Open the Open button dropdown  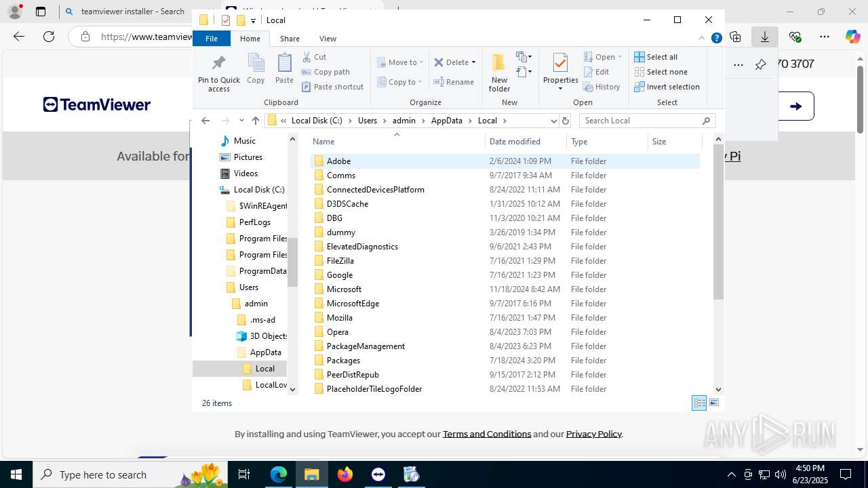pos(620,57)
